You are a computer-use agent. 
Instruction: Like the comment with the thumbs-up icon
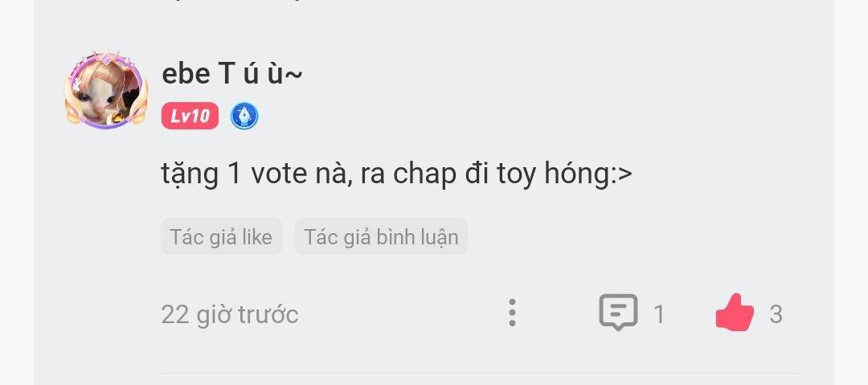[x=735, y=313]
